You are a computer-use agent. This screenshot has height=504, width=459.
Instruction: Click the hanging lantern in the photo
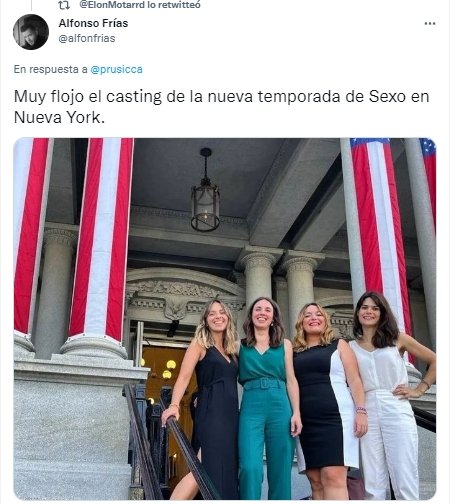pos(205,190)
